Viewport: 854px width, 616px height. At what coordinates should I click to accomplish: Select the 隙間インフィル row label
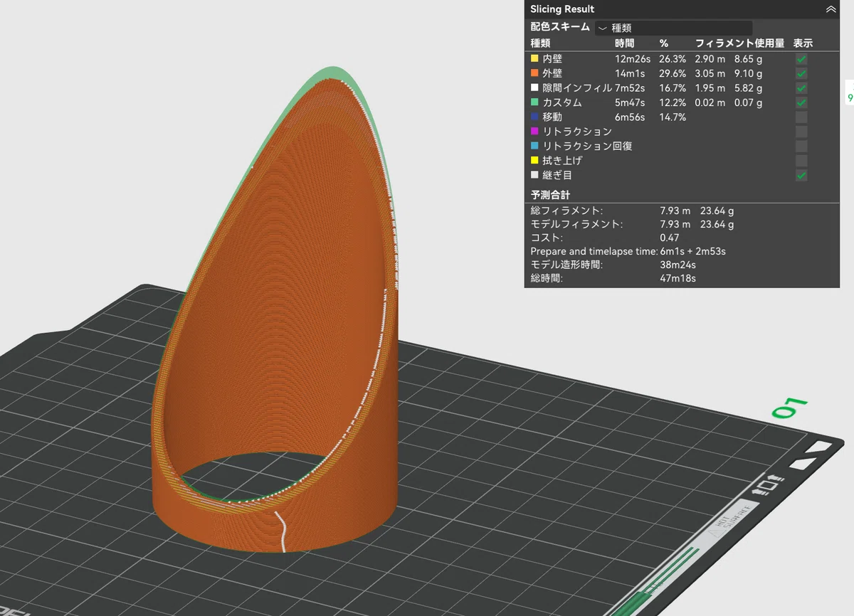(577, 88)
